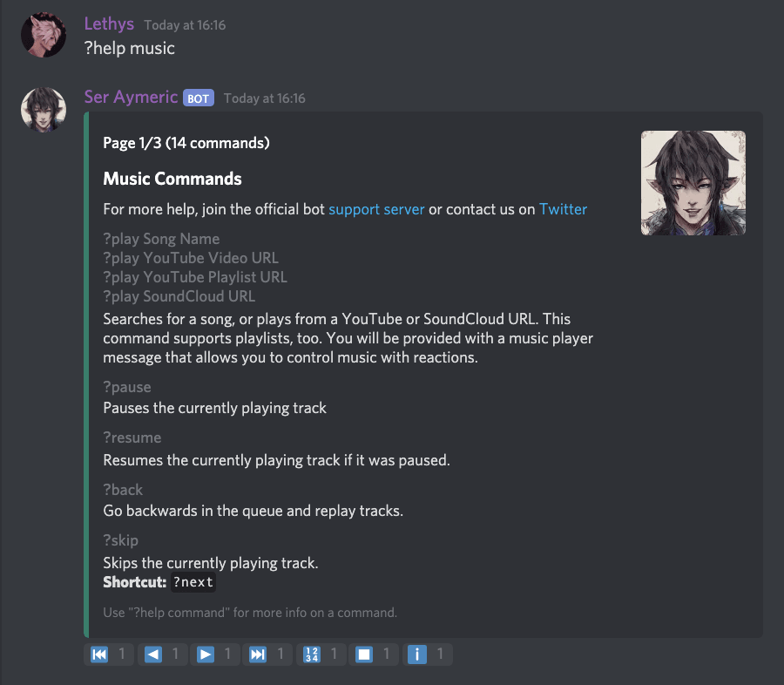
Task: Open the support server link
Action: coord(376,209)
